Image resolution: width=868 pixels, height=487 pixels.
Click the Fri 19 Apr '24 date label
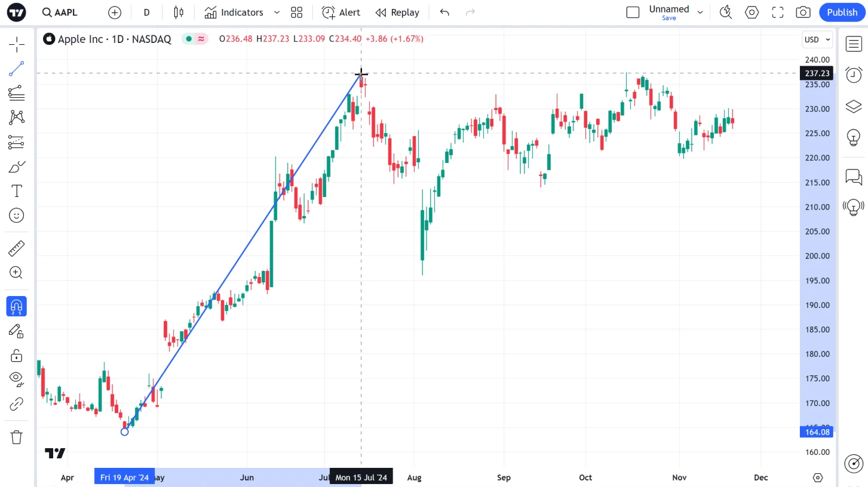click(x=124, y=477)
